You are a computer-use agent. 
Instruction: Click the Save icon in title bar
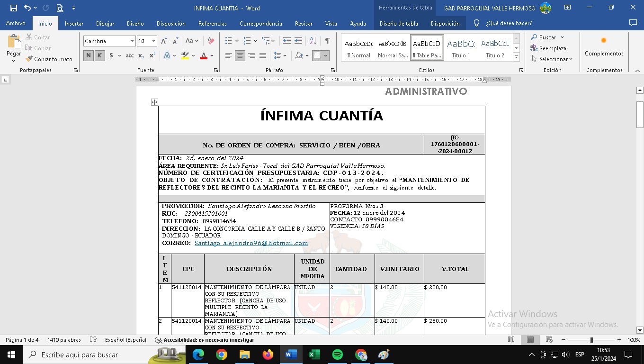[13, 8]
